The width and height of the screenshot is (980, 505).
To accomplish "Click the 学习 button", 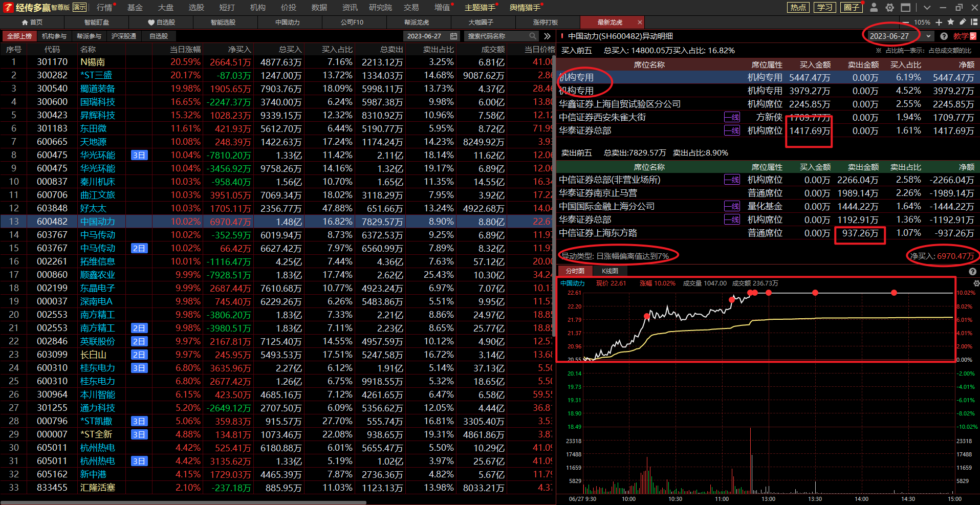I will pyautogui.click(x=824, y=7).
